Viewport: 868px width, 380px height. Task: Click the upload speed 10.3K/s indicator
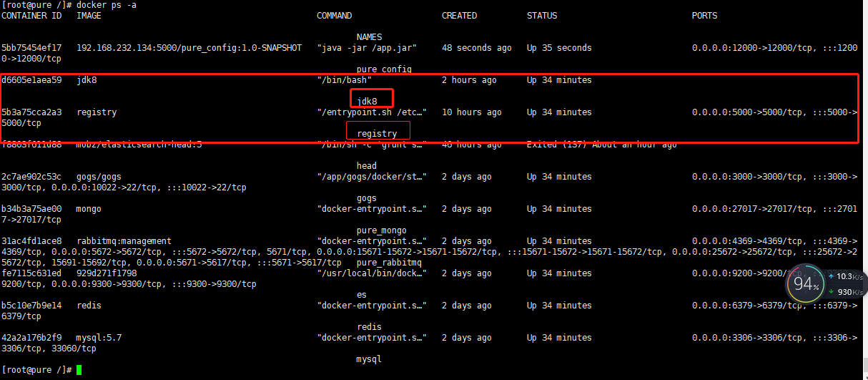click(845, 276)
